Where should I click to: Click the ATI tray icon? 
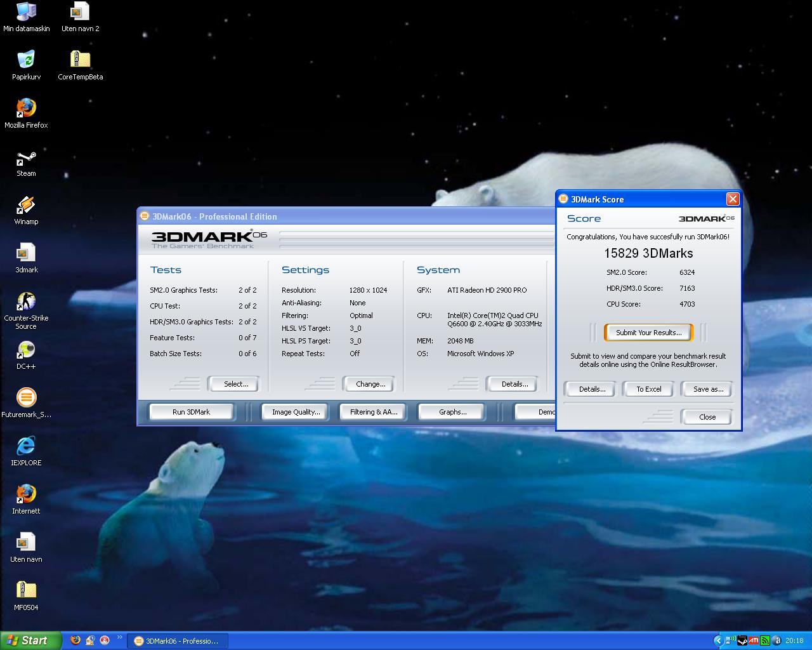(x=754, y=640)
